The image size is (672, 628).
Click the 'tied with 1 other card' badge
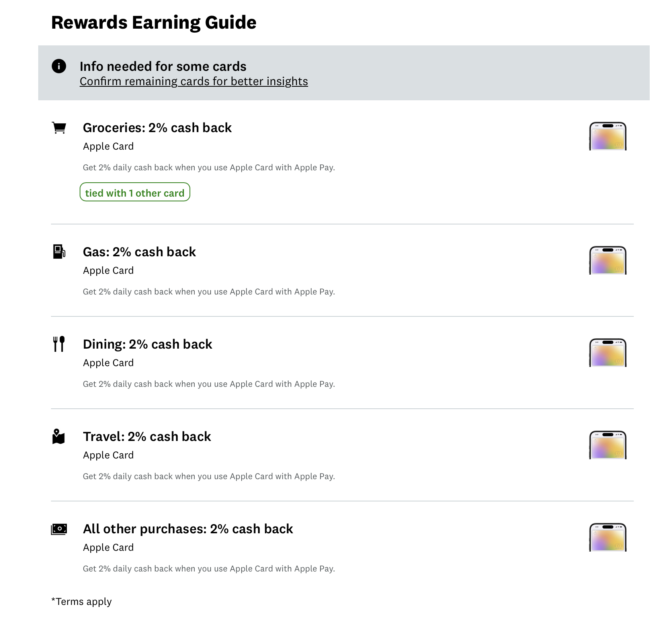tap(135, 192)
